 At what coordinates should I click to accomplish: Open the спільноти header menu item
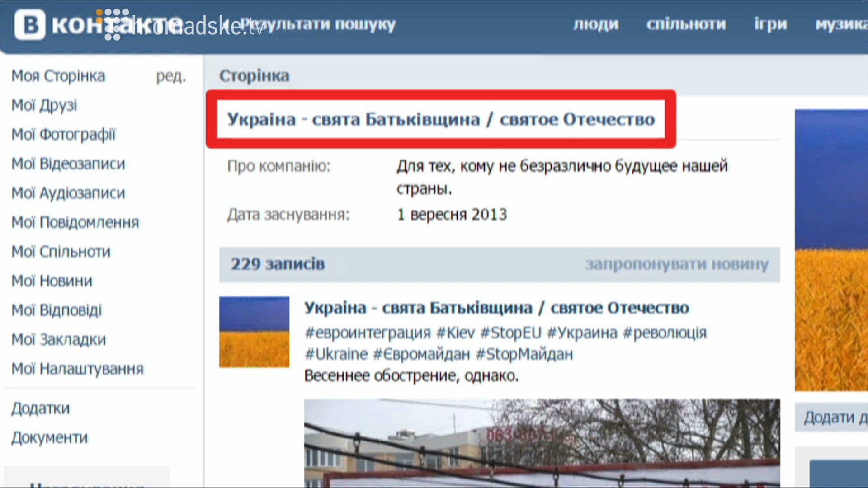click(686, 24)
